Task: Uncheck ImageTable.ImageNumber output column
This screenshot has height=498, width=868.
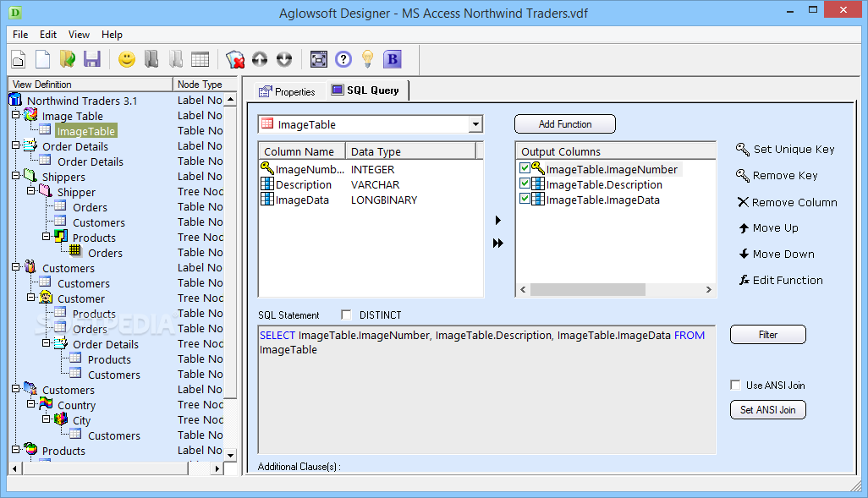Action: pos(525,167)
